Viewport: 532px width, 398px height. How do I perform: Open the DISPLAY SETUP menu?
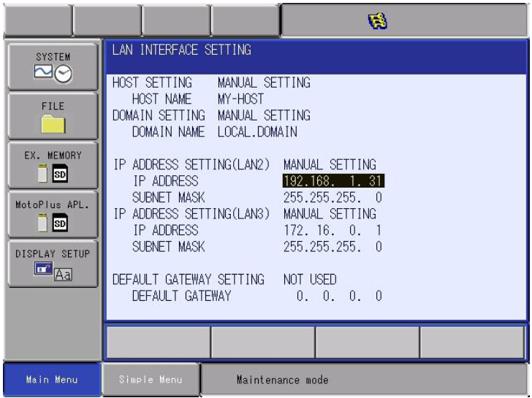53,264
